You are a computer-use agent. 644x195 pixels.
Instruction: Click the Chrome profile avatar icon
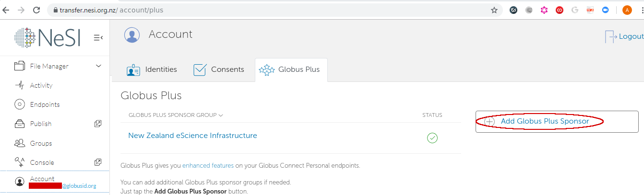[627, 10]
